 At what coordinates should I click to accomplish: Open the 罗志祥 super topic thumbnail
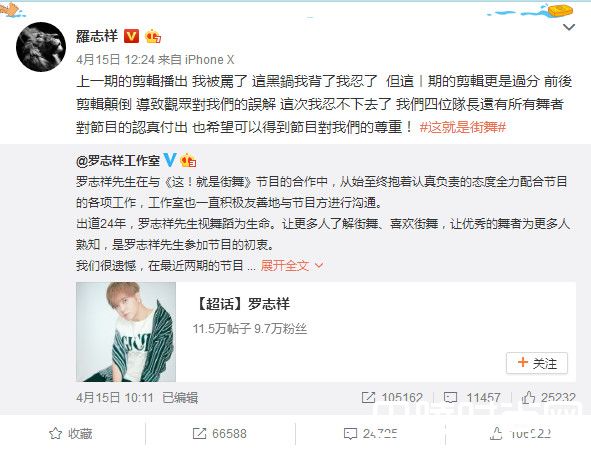click(126, 332)
